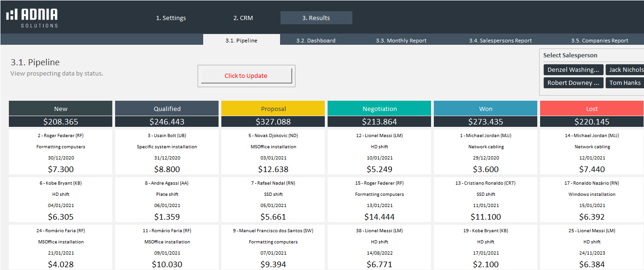644x270 pixels.
Task: Go to the 3.5. Companies Report tab
Action: 599,41
